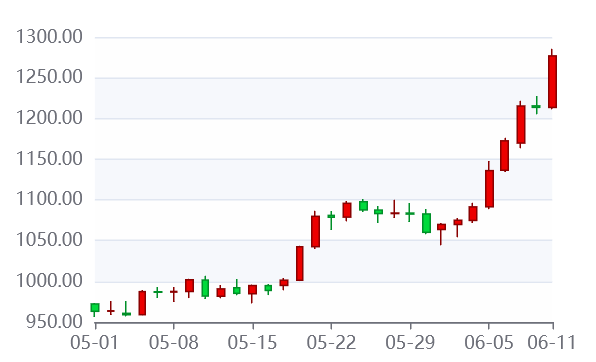Click the 1200.00 price axis label

click(x=49, y=118)
